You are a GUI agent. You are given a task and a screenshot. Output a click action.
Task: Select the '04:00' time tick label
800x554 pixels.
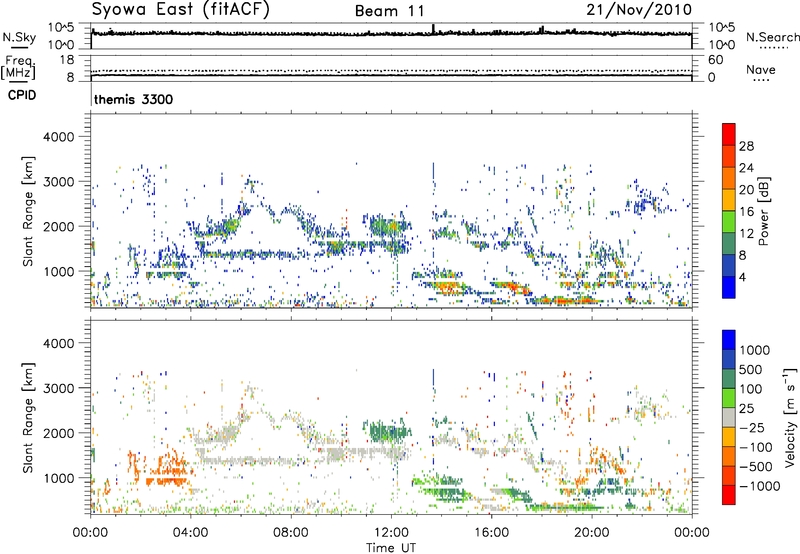coord(190,533)
